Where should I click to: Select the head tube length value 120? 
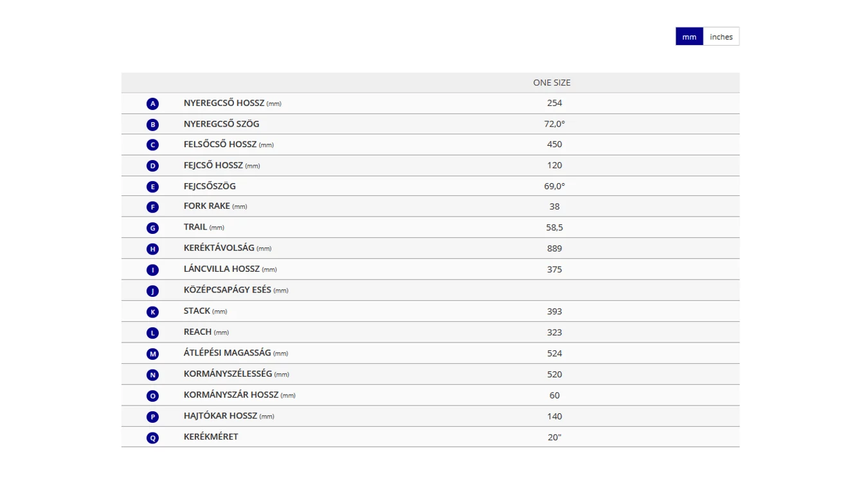coord(554,165)
